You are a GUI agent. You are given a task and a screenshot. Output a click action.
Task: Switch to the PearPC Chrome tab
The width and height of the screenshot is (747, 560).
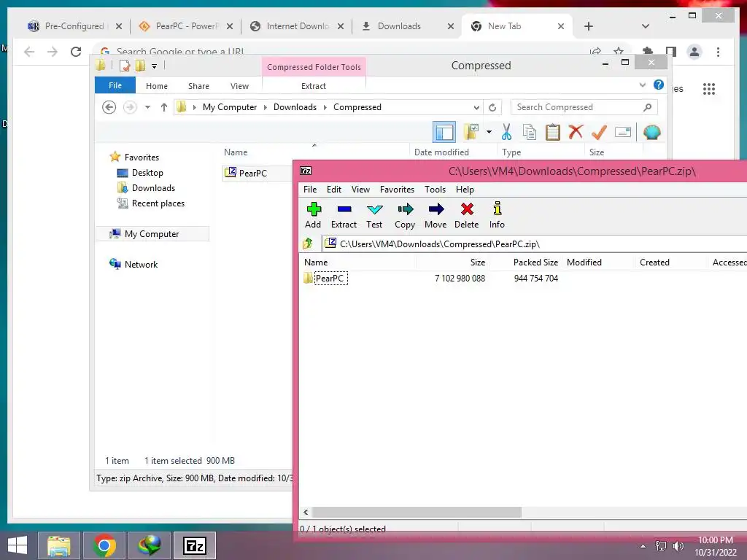click(x=185, y=26)
